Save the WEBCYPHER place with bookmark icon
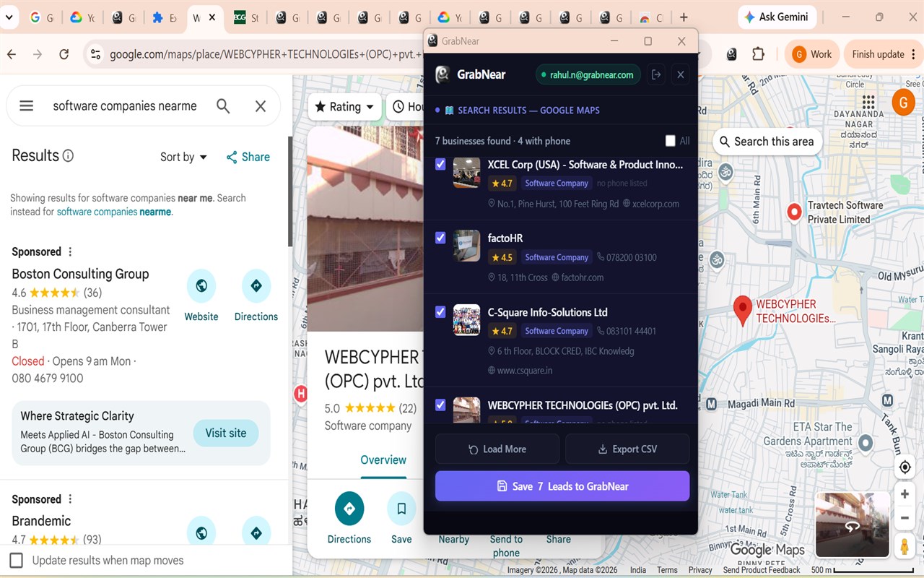The image size is (924, 578). (401, 509)
